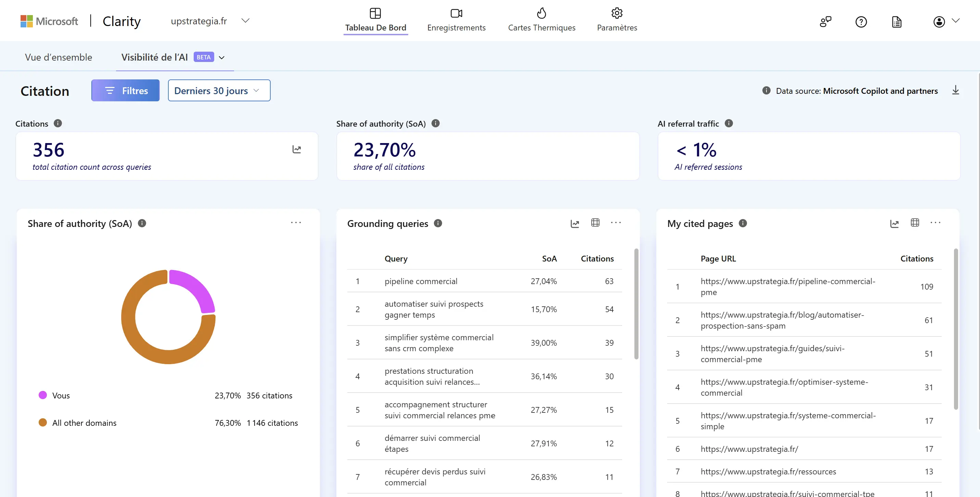Click the Query column header

pyautogui.click(x=396, y=258)
